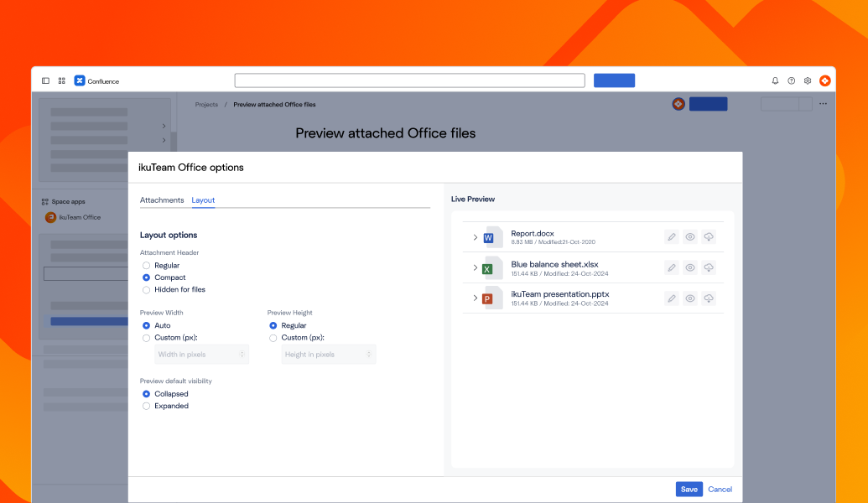Open the Projects breadcrumb link
Screen dimensions: 868x503
pos(206,104)
